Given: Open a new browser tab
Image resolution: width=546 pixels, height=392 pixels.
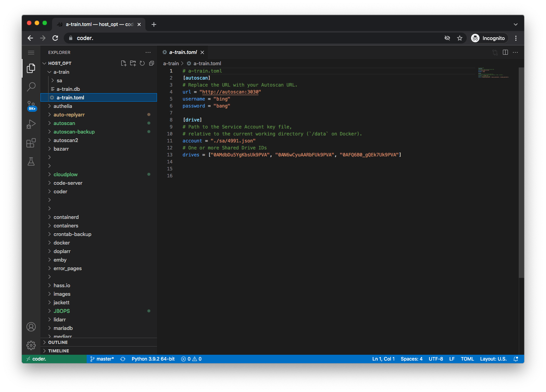Looking at the screenshot, I should [154, 24].
